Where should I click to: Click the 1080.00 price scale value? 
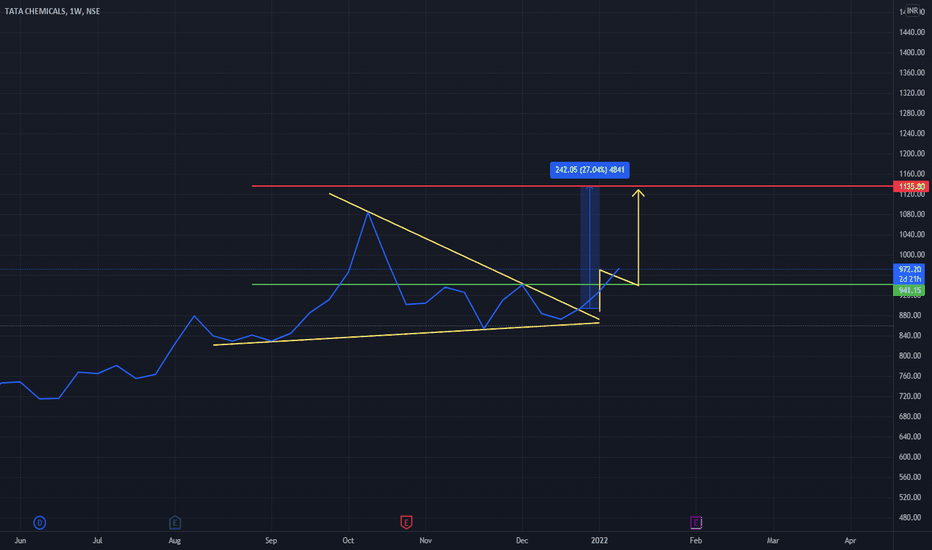(x=912, y=214)
